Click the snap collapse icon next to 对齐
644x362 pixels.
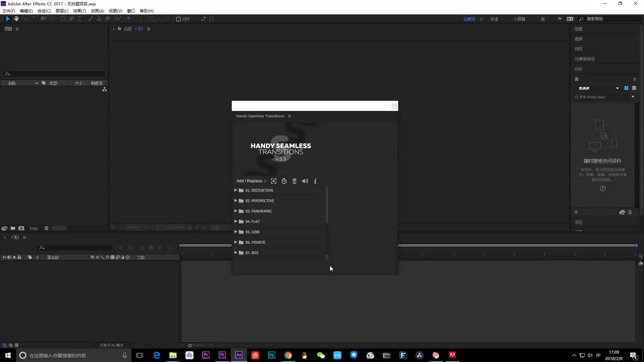click(203, 19)
